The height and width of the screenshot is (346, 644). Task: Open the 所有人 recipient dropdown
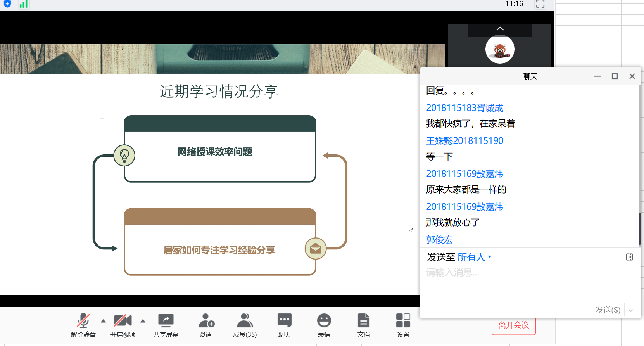474,257
